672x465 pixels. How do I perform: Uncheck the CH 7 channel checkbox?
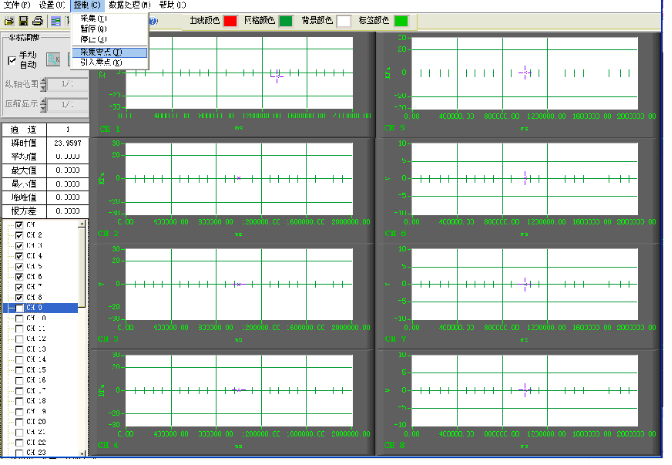(19, 287)
